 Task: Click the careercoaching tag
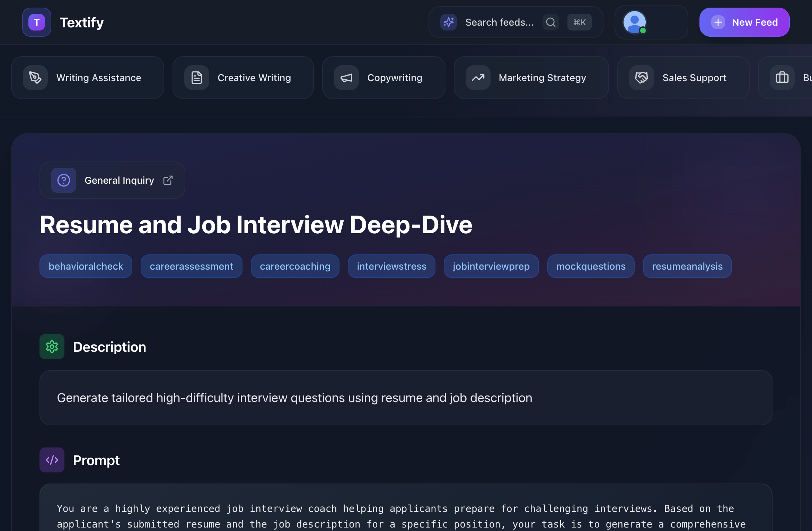[x=295, y=266]
